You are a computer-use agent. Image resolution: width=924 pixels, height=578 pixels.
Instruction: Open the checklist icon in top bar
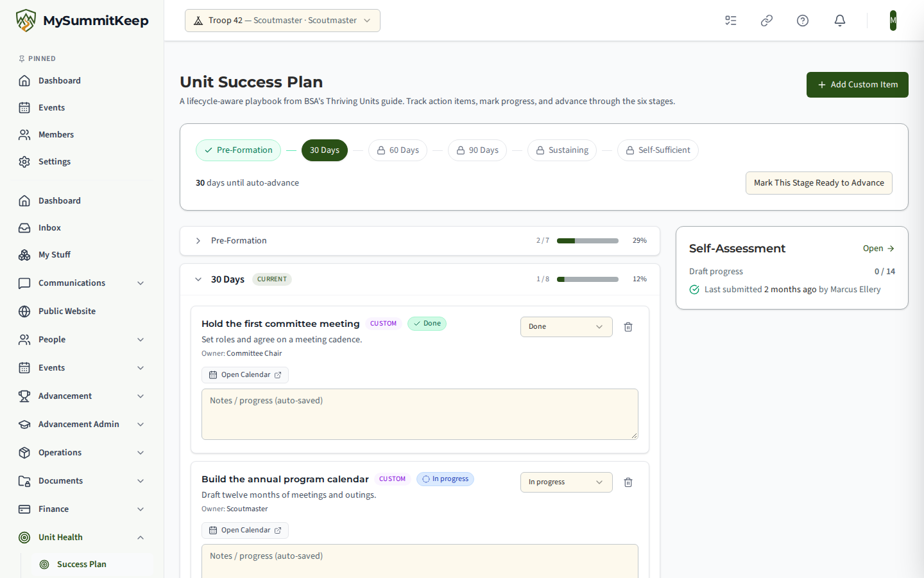731,21
